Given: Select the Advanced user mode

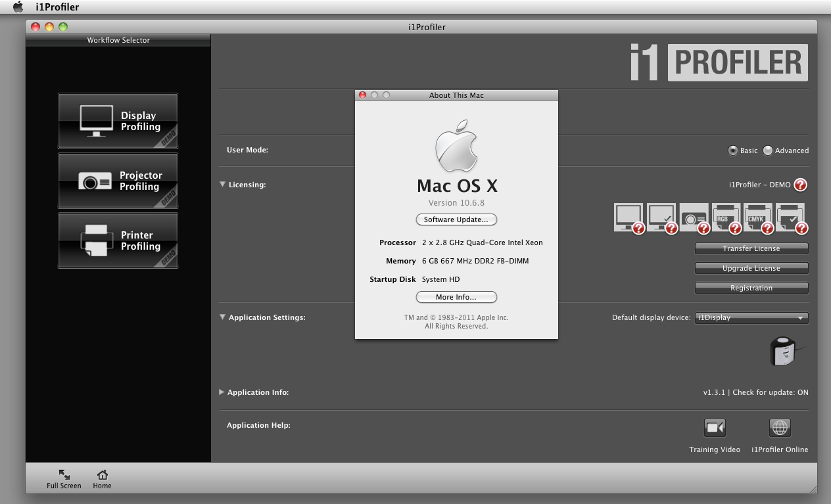Looking at the screenshot, I should point(768,150).
